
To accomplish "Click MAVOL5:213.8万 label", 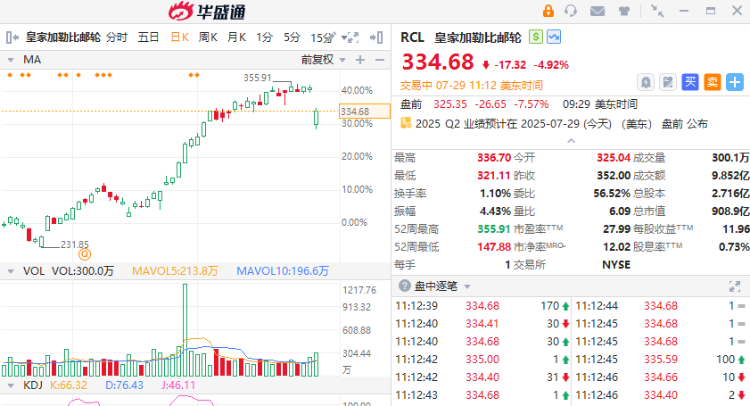I will click(x=175, y=271).
